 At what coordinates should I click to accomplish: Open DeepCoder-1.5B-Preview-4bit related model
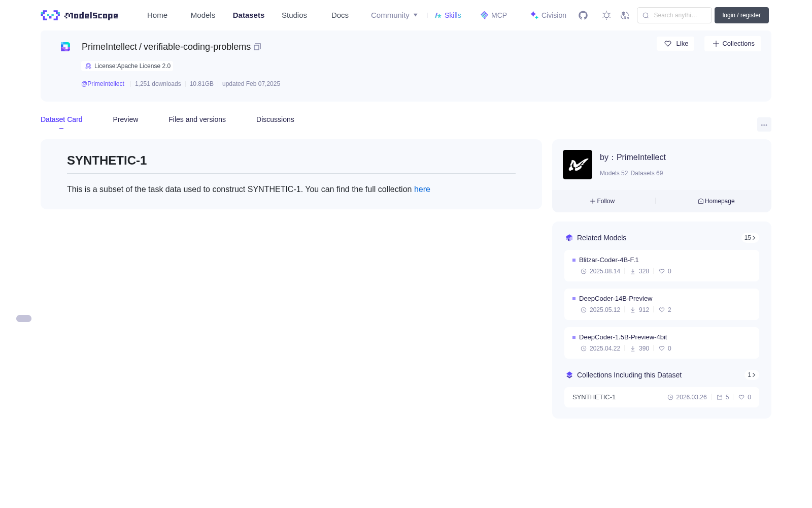pyautogui.click(x=662, y=343)
